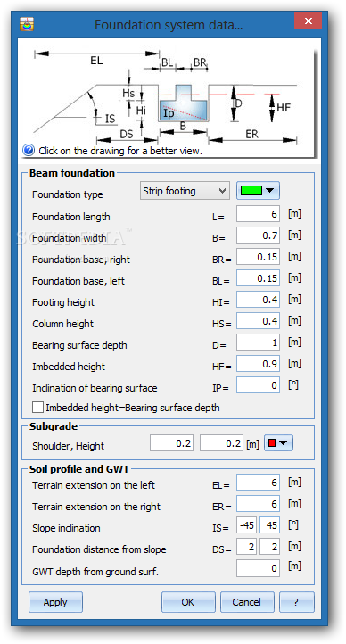Click the Foundation base left BL field
The height and width of the screenshot is (644, 346).
(x=258, y=278)
